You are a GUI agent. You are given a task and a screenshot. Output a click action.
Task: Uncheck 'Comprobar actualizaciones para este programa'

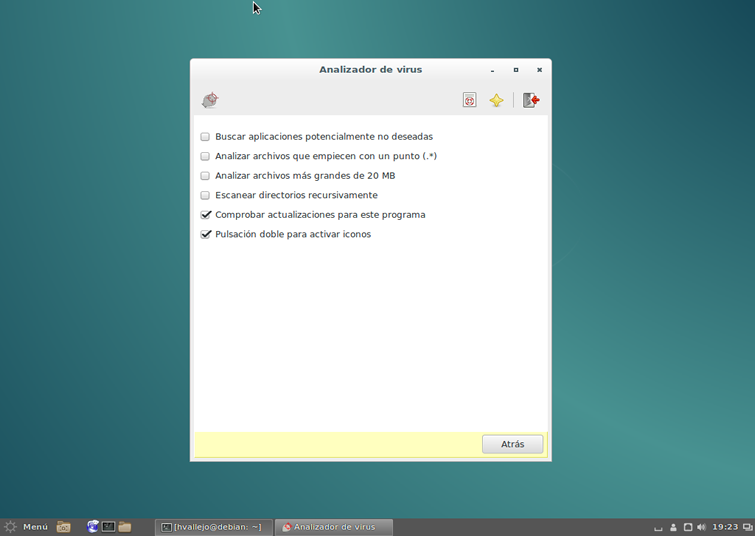click(206, 215)
